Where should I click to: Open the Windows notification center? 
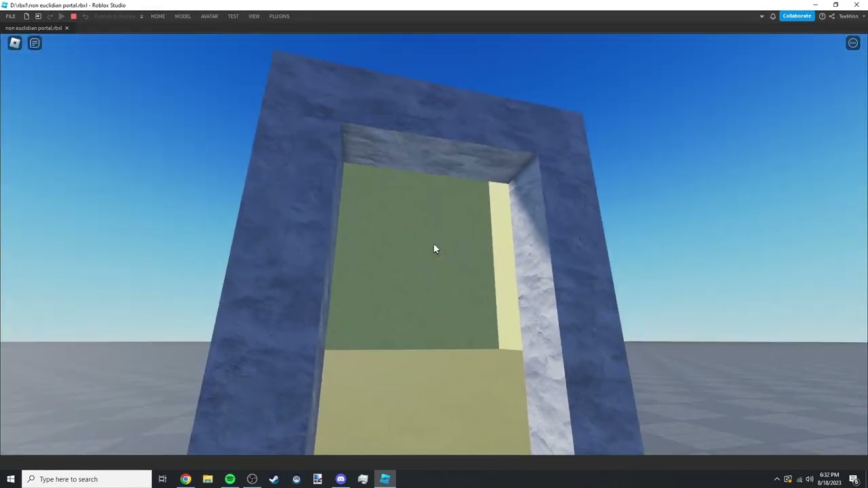pos(854,479)
